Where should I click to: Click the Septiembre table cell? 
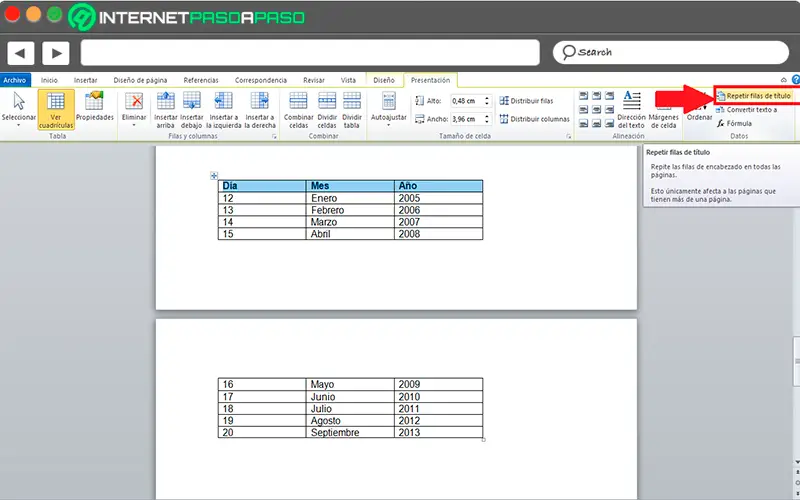pos(350,433)
